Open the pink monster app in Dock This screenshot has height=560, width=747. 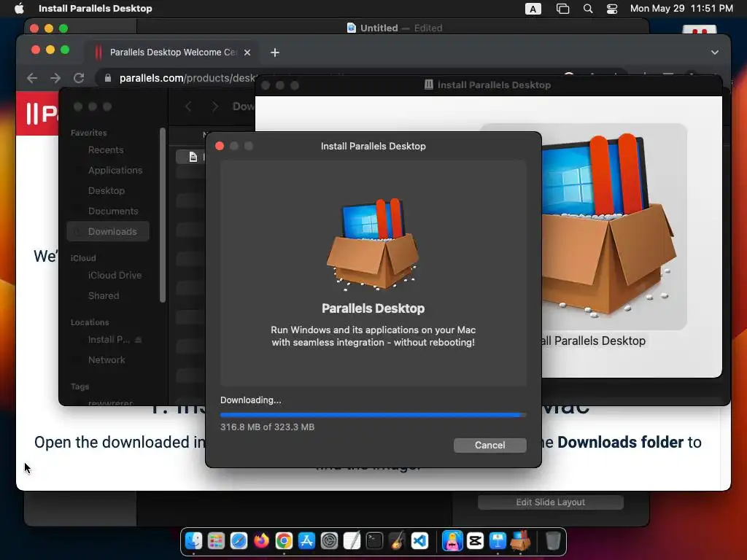[x=452, y=541]
